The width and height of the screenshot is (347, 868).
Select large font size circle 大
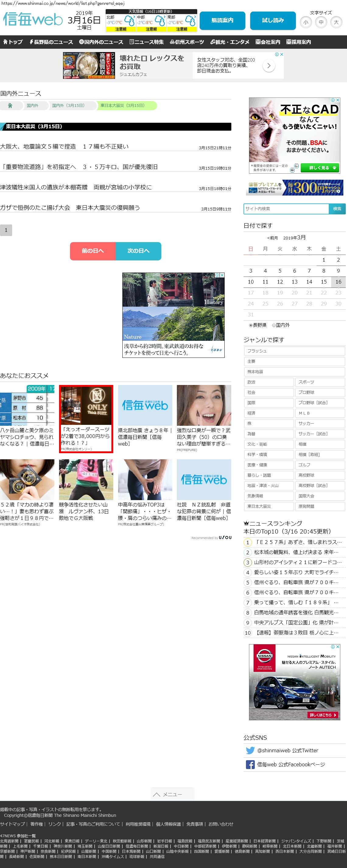pyautogui.click(x=336, y=22)
